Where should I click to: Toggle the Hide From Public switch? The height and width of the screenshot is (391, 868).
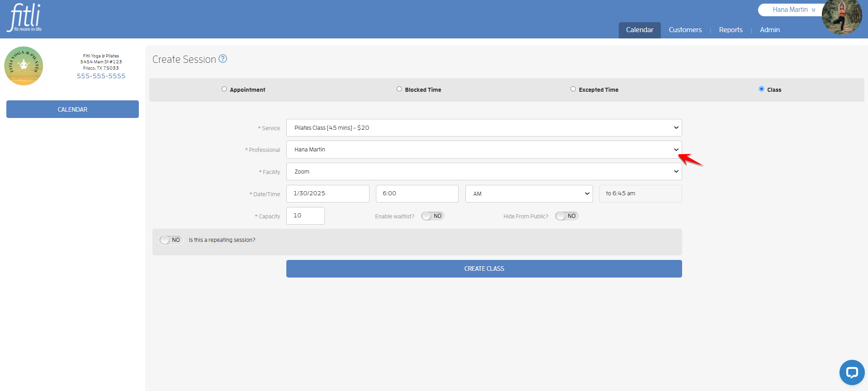567,216
